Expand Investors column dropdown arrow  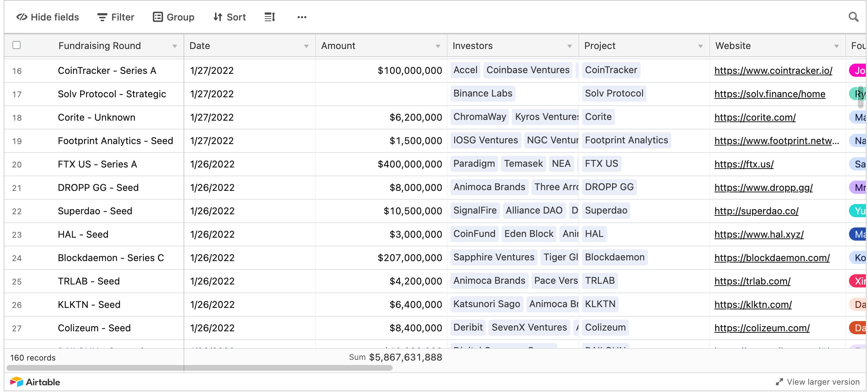coord(570,46)
